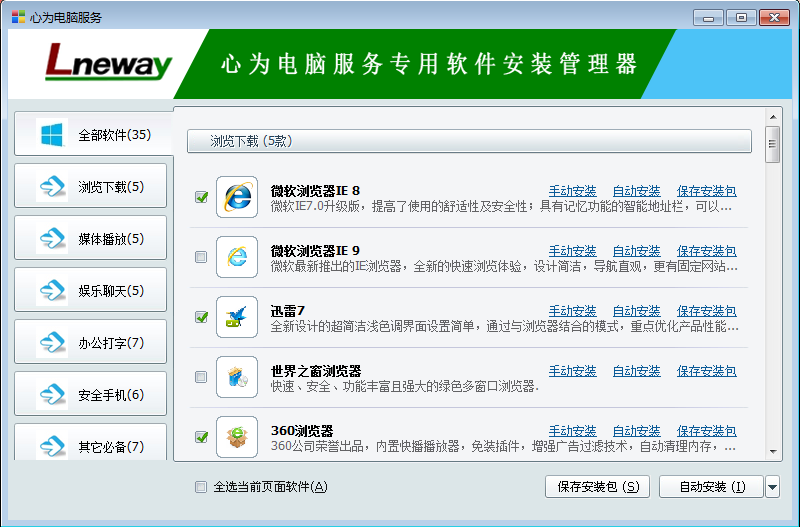This screenshot has height=527, width=800.
Task: Open the 安全手机(6) category
Action: click(91, 395)
